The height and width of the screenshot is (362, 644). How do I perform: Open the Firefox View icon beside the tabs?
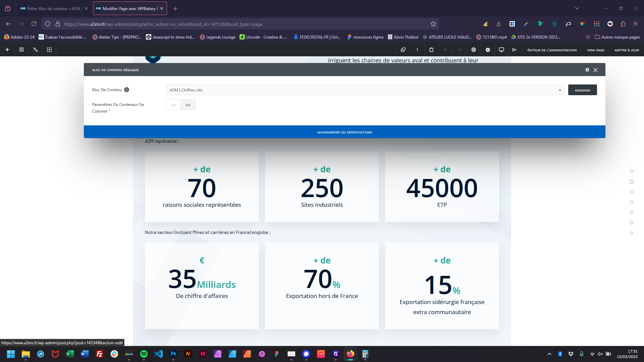pyautogui.click(x=8, y=8)
